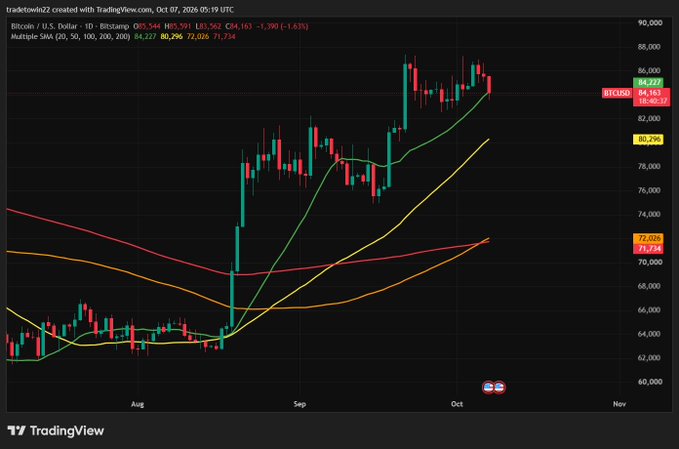
Task: Open the Multiple SMA indicator legend
Action: (x=70, y=37)
